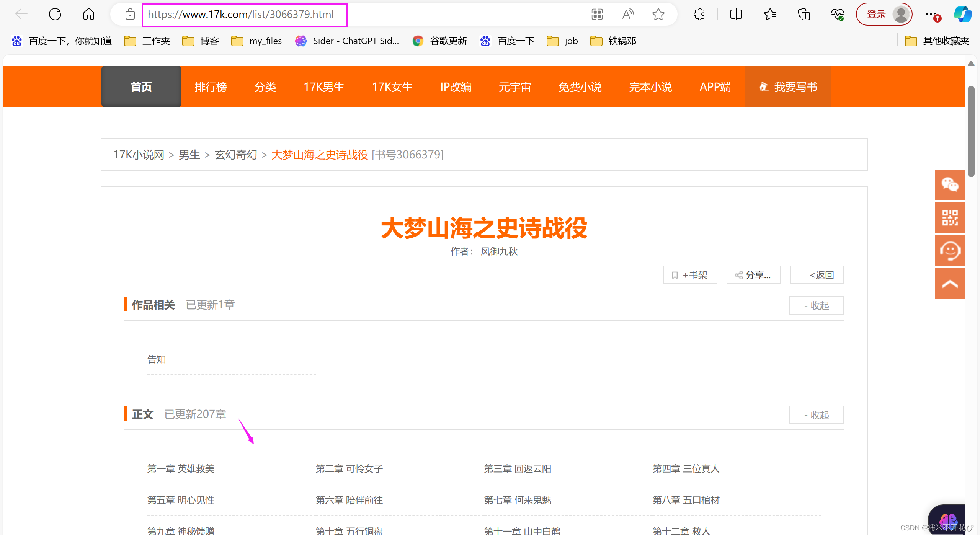Click the back-to-top arrow button
The width and height of the screenshot is (980, 535).
(950, 284)
